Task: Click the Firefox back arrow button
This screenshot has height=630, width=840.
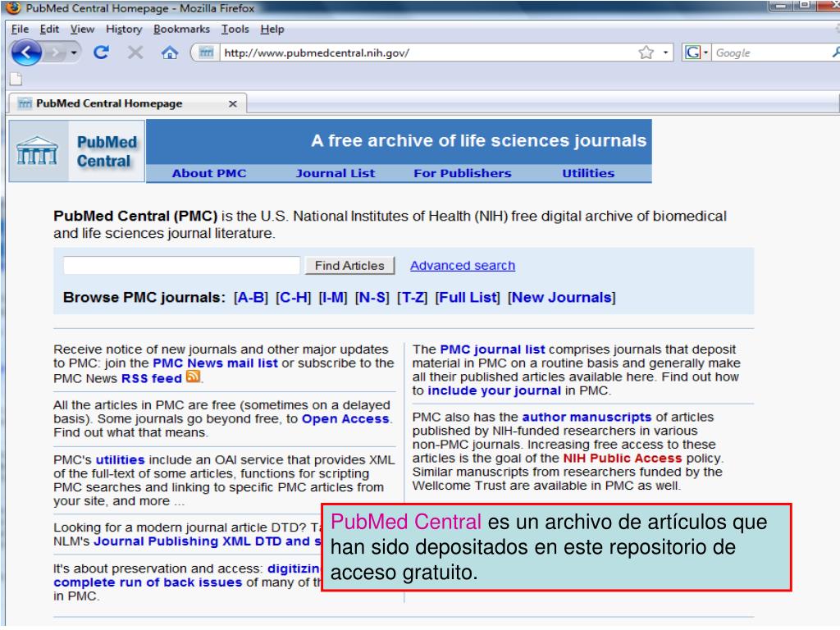Action: (x=25, y=52)
